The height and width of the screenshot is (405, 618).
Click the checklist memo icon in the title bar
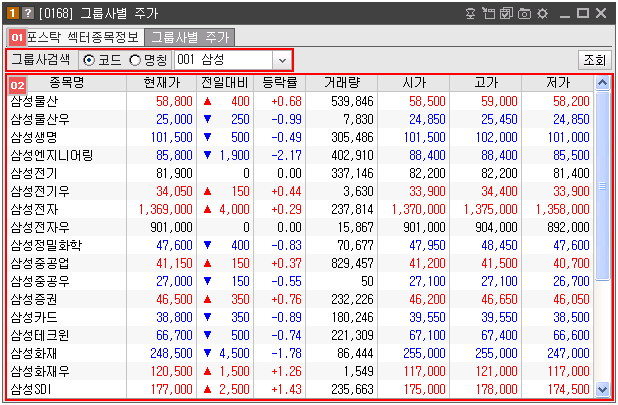click(x=506, y=13)
